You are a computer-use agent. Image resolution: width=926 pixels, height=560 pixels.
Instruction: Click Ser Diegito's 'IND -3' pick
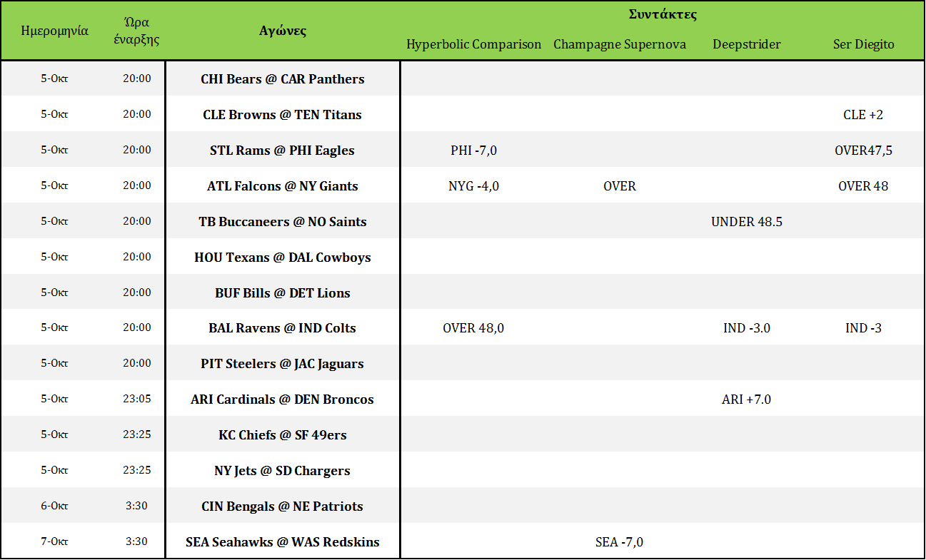click(863, 328)
